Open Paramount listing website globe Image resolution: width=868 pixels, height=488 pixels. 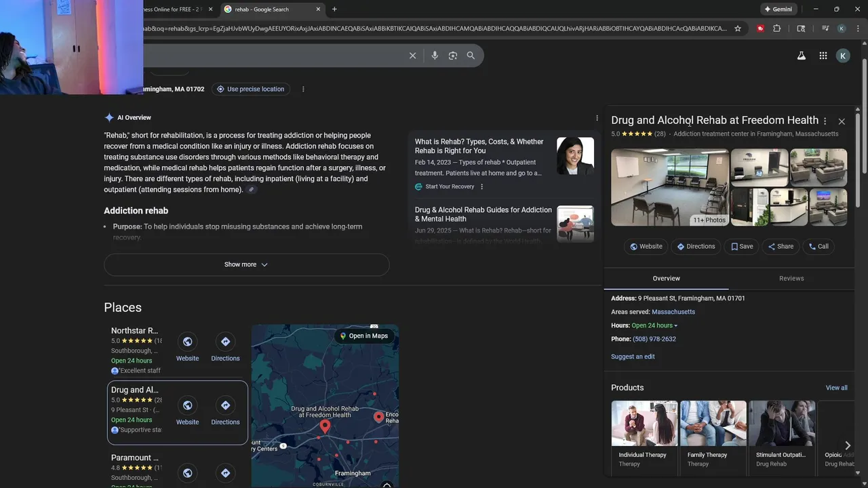point(187,473)
